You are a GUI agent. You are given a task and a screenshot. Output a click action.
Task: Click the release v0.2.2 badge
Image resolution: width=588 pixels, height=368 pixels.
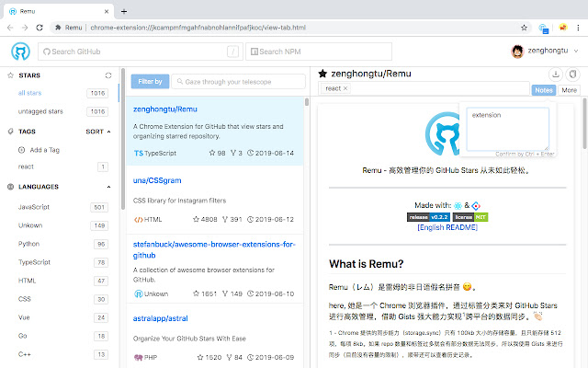[428, 217]
